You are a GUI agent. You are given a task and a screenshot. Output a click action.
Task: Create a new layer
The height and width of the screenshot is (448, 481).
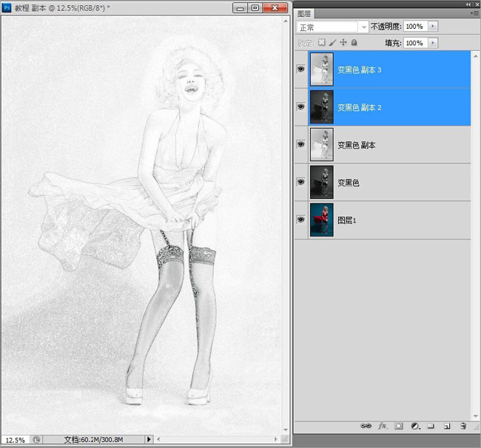pos(447,426)
